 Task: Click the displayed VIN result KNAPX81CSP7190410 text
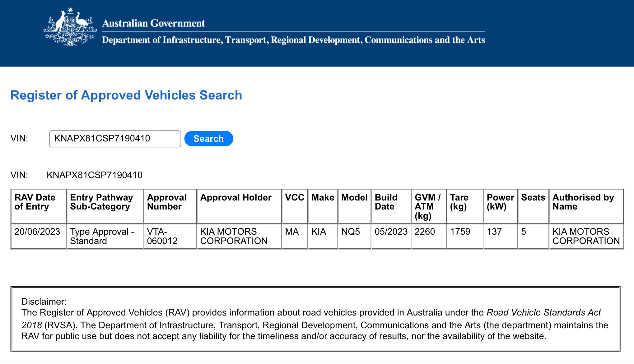point(95,175)
